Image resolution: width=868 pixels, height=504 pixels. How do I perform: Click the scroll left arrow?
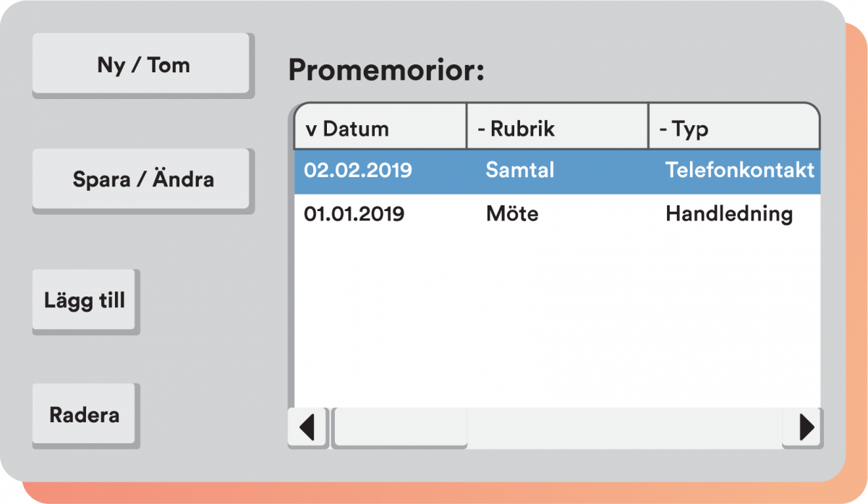[307, 427]
